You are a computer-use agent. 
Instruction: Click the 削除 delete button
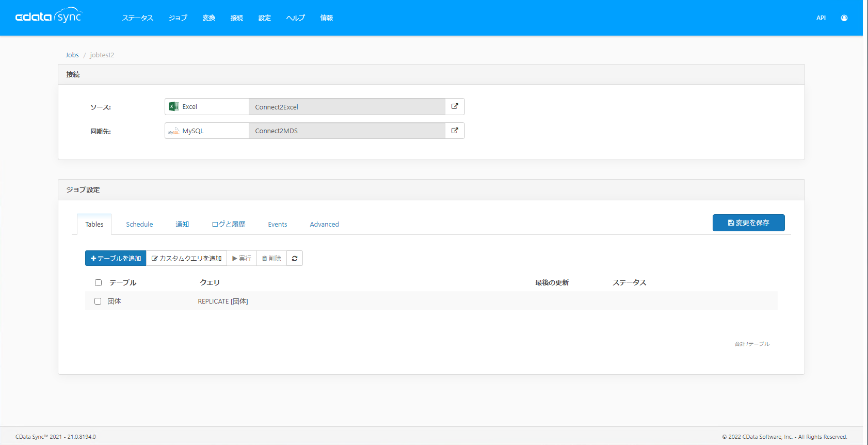[x=272, y=258]
